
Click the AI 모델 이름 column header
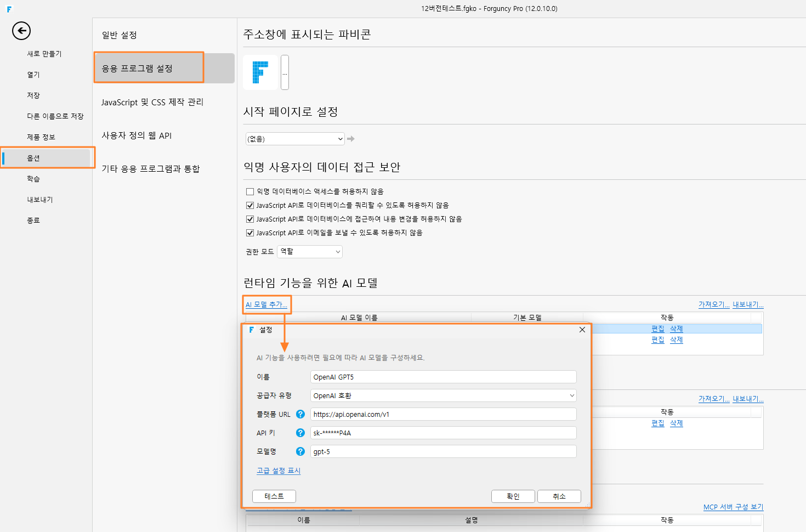click(x=359, y=318)
